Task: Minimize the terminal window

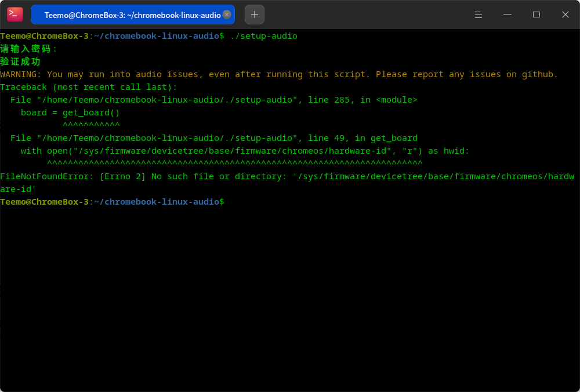Action: coord(507,14)
